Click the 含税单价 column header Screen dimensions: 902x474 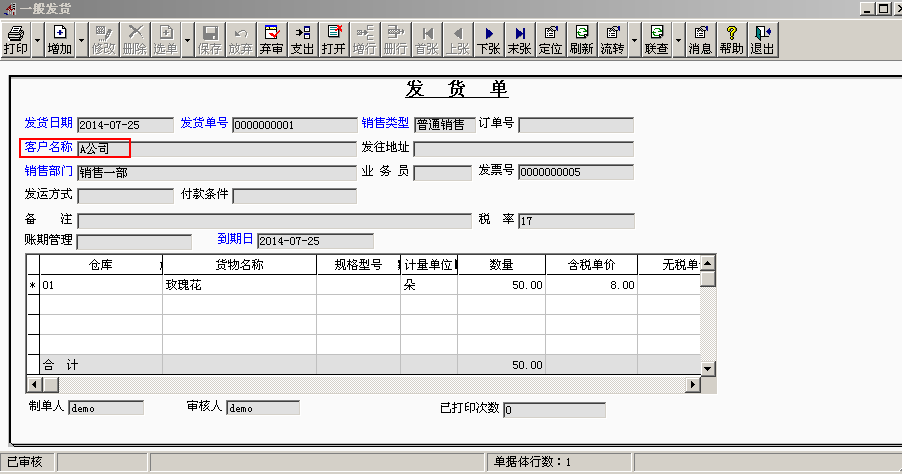click(591, 265)
